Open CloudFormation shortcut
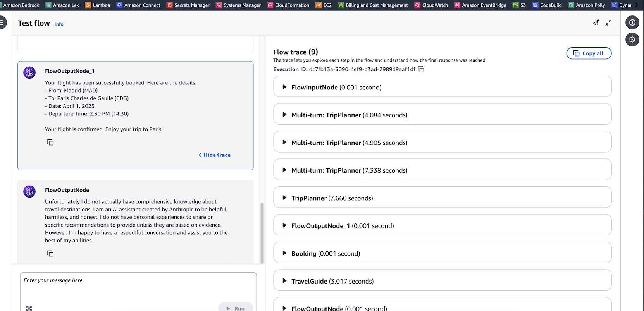This screenshot has width=644, height=311. point(288,5)
